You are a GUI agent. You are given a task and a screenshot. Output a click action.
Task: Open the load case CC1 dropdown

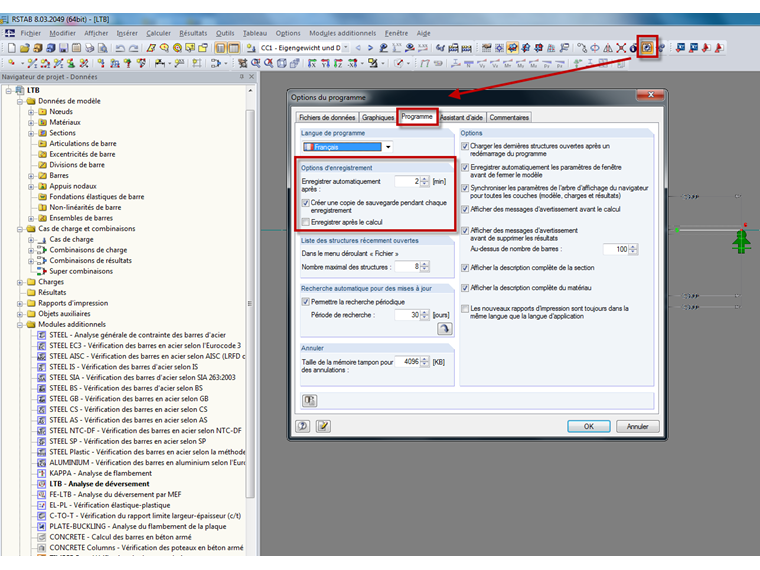coord(346,48)
